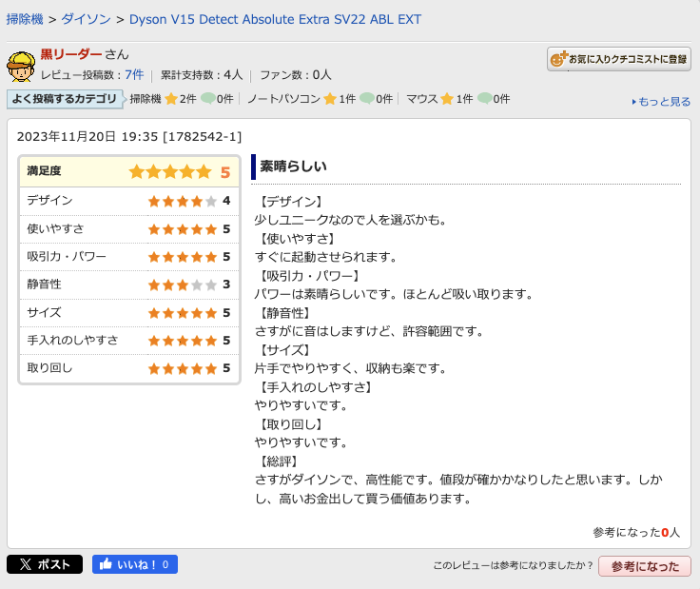Open the 掃除機 breadcrumb link
Screen dimensions: 700x589
tap(25, 19)
